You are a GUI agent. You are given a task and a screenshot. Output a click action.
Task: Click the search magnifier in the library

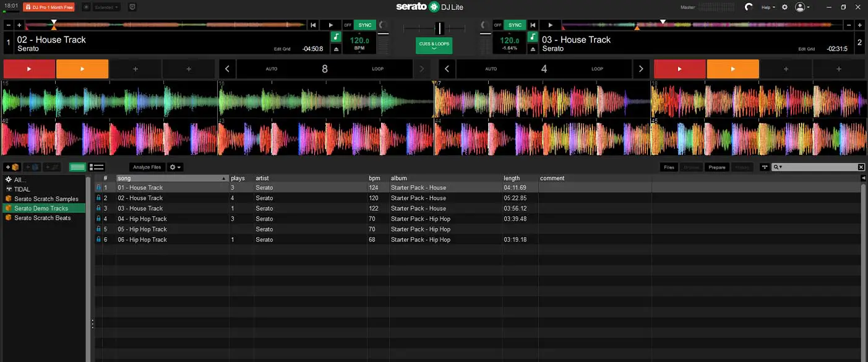[777, 167]
